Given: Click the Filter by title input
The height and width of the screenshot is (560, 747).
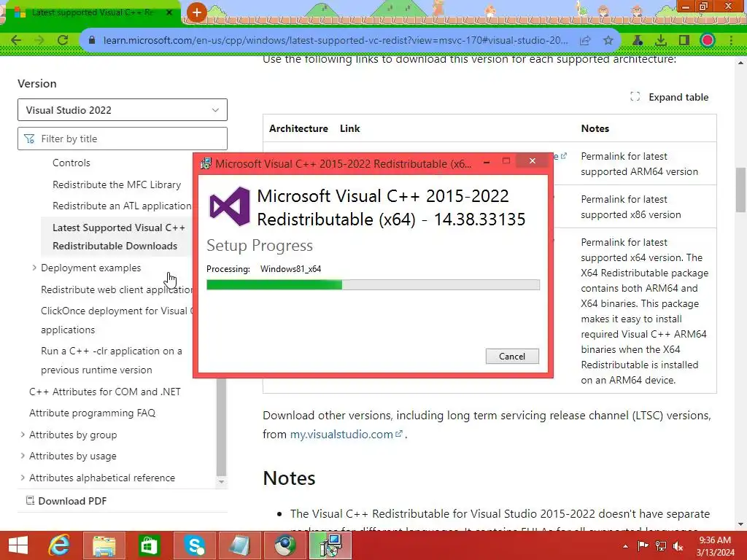Looking at the screenshot, I should click(123, 139).
